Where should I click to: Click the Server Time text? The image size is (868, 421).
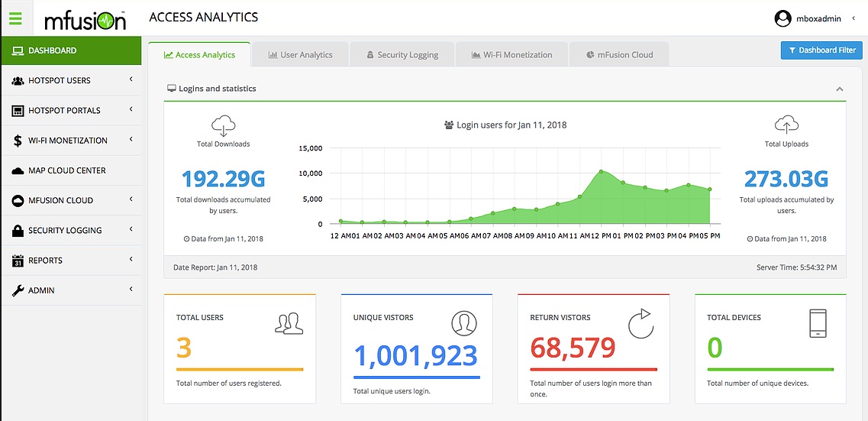click(796, 267)
